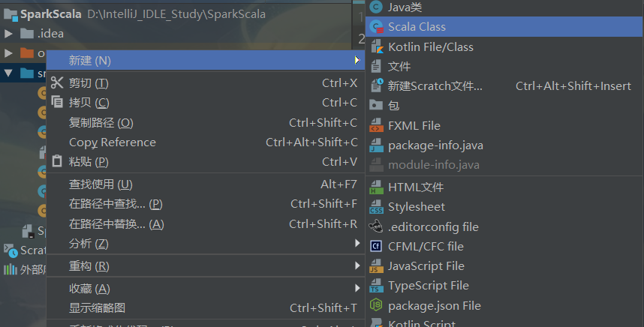This screenshot has height=327, width=644.
Task: Click the Scala Class icon
Action: click(376, 27)
